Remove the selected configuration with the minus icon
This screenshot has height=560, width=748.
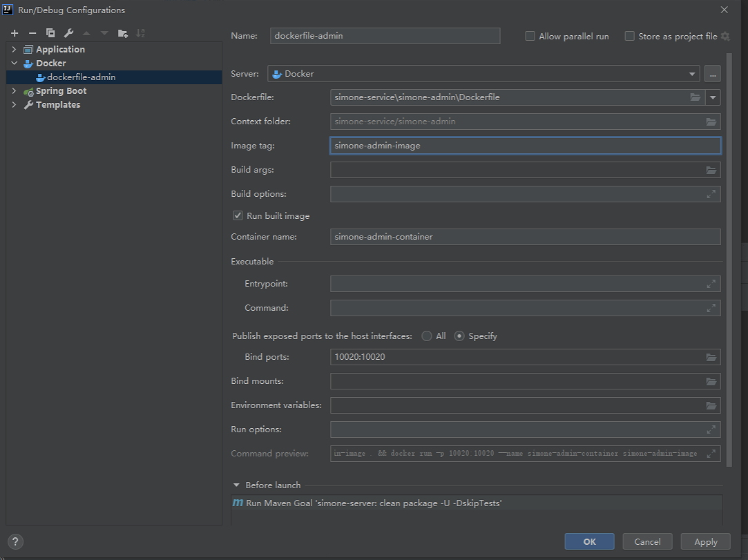pyautogui.click(x=32, y=33)
